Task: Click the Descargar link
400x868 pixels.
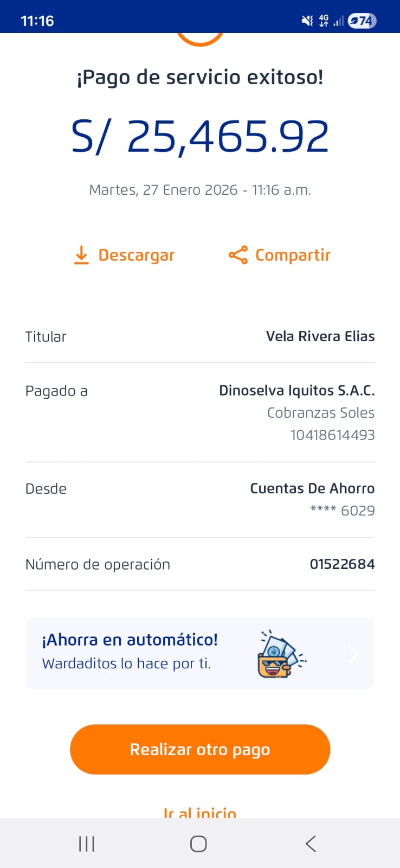Action: coord(136,255)
